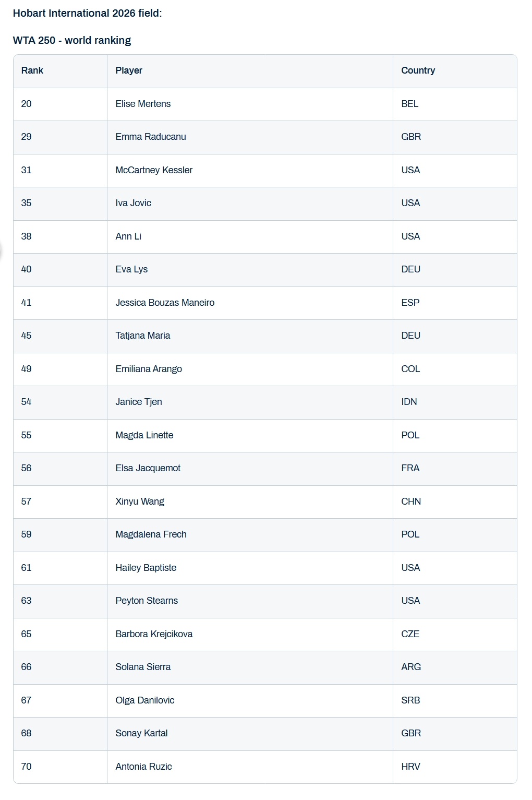
Task: Select Xinyu Wang in the table
Action: [140, 502]
